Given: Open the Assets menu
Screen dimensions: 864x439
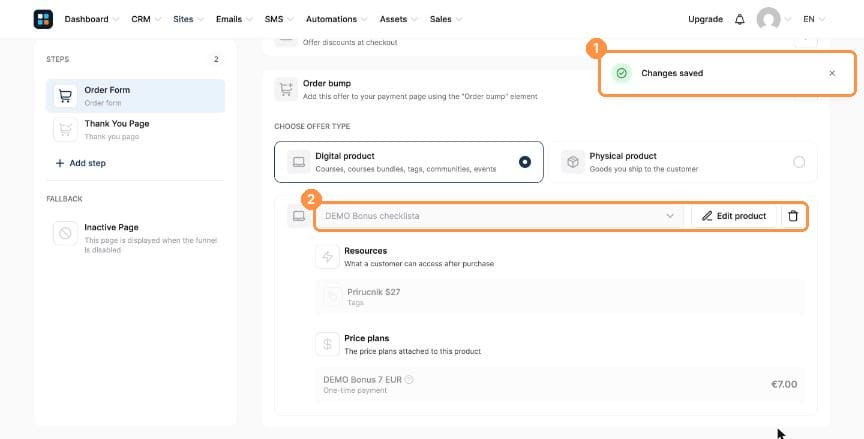Looking at the screenshot, I should 398,19.
